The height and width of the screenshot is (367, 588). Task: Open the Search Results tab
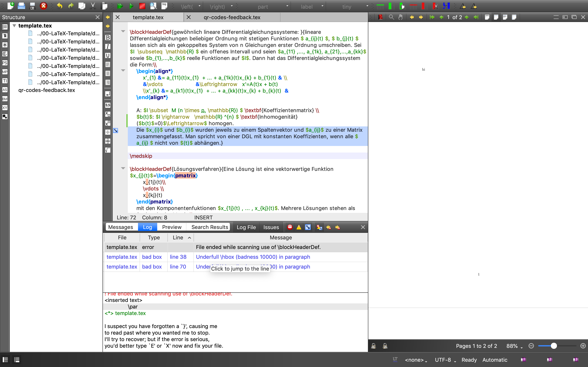(209, 227)
